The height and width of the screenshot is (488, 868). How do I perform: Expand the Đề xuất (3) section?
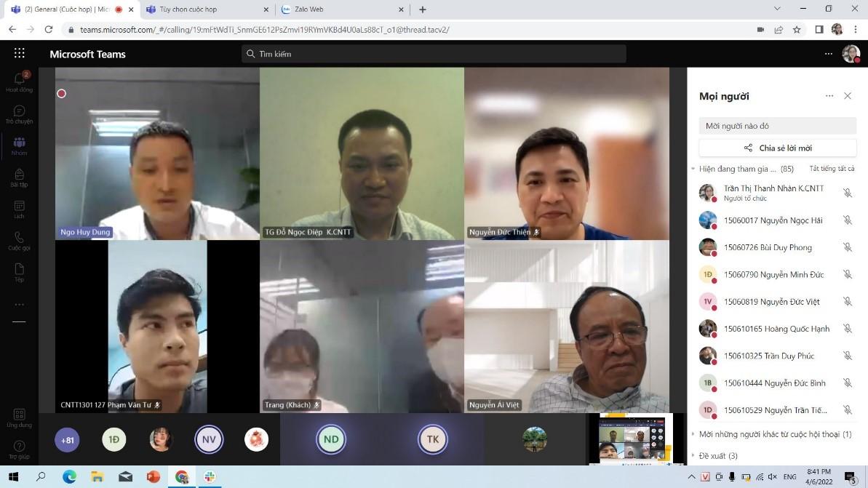693,456
